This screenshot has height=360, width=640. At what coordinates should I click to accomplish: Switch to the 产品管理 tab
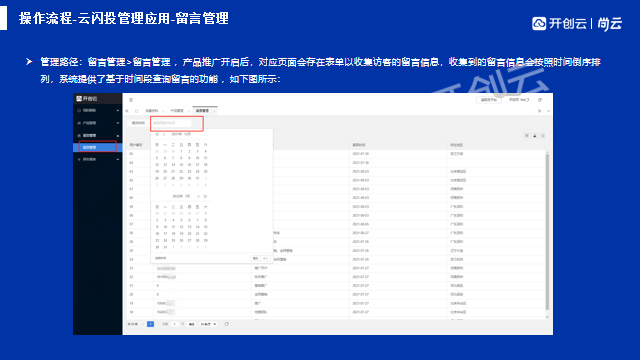click(x=177, y=111)
